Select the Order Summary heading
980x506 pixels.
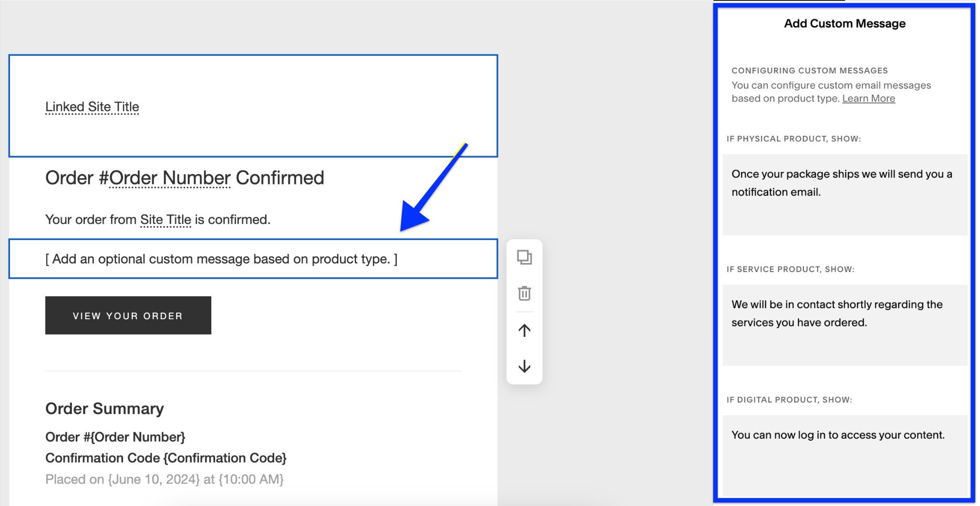(x=104, y=409)
